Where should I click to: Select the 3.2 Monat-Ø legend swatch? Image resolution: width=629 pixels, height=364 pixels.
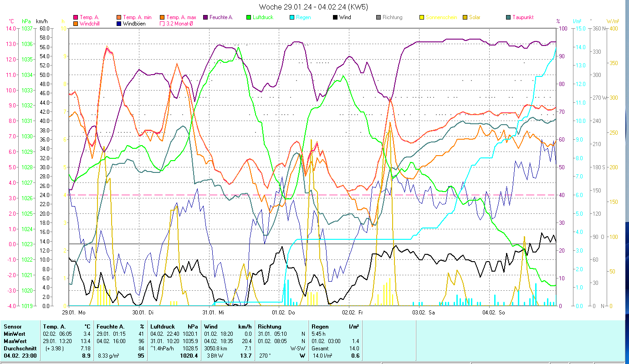click(x=162, y=23)
